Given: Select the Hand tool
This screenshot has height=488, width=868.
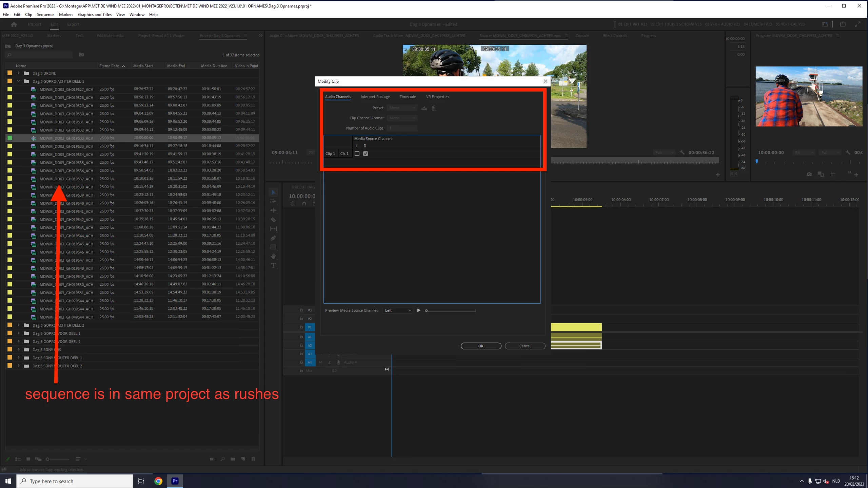Looking at the screenshot, I should [273, 256].
